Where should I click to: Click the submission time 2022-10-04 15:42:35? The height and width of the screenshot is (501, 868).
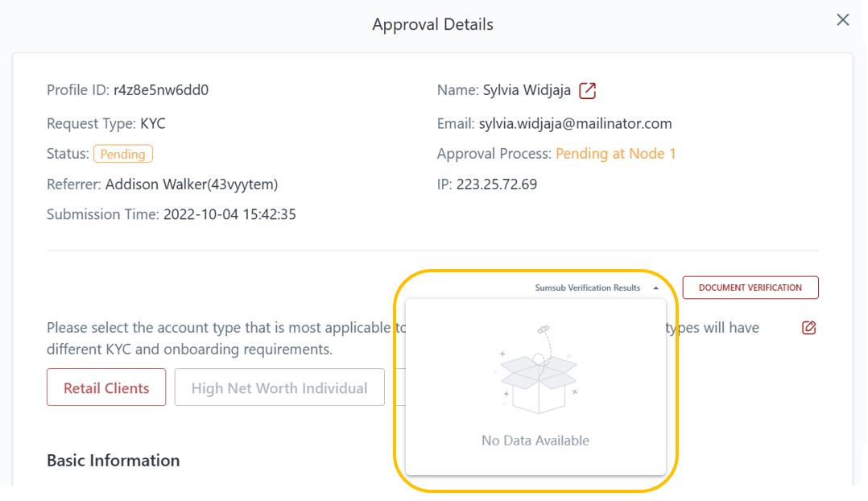coord(229,215)
